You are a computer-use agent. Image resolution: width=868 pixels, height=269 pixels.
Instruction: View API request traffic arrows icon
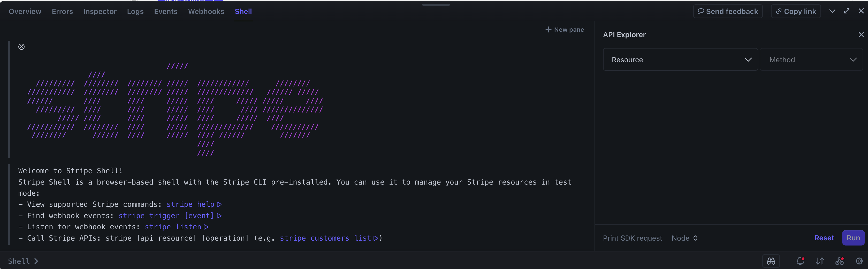[x=820, y=261]
